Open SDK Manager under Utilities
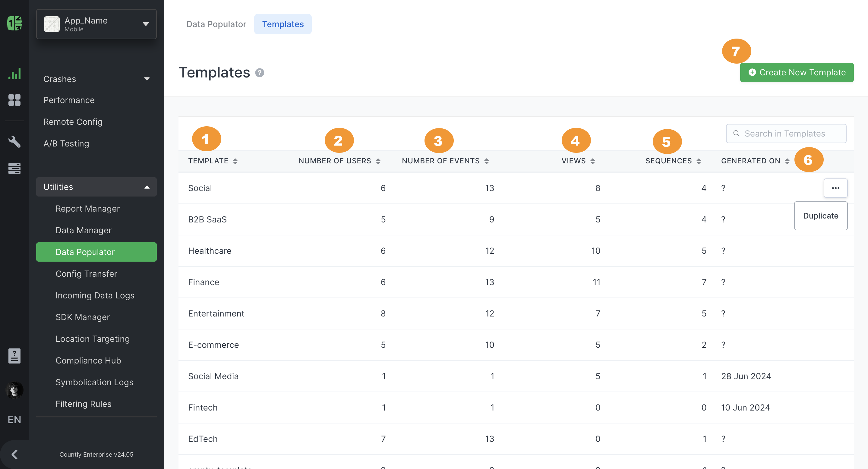The width and height of the screenshot is (868, 469). click(x=83, y=317)
